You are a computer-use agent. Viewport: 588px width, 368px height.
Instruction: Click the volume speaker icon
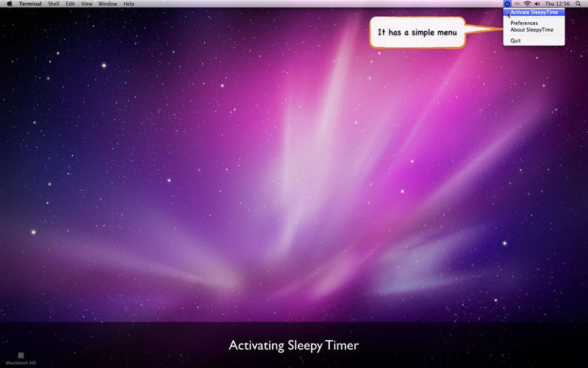pos(537,4)
